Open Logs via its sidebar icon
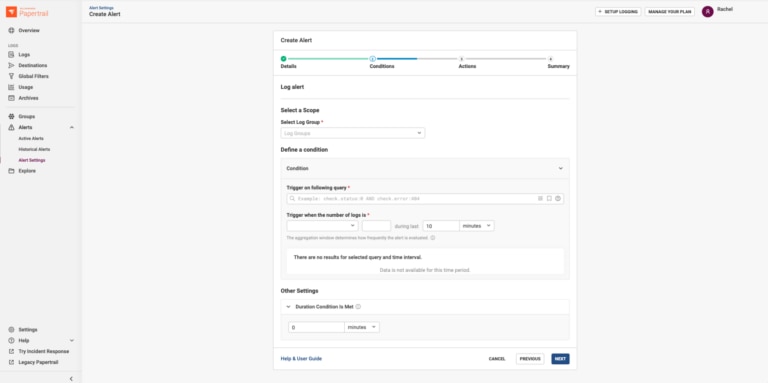The image size is (768, 383). pyautogui.click(x=11, y=55)
